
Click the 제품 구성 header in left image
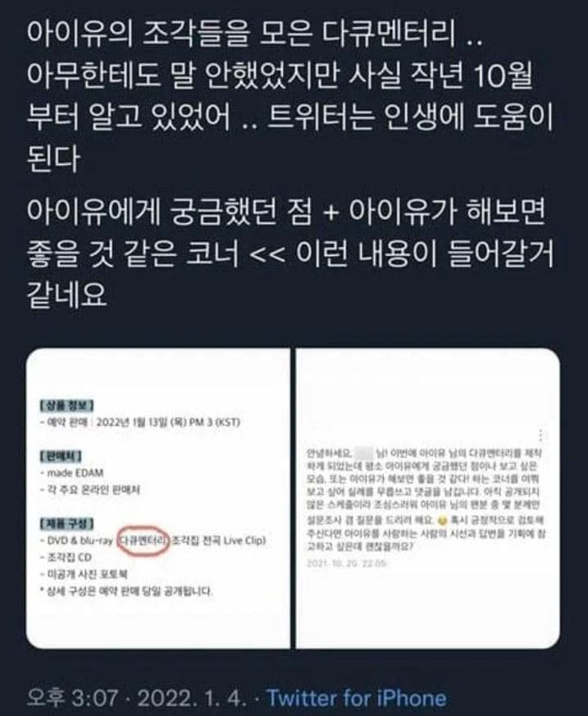(x=66, y=523)
